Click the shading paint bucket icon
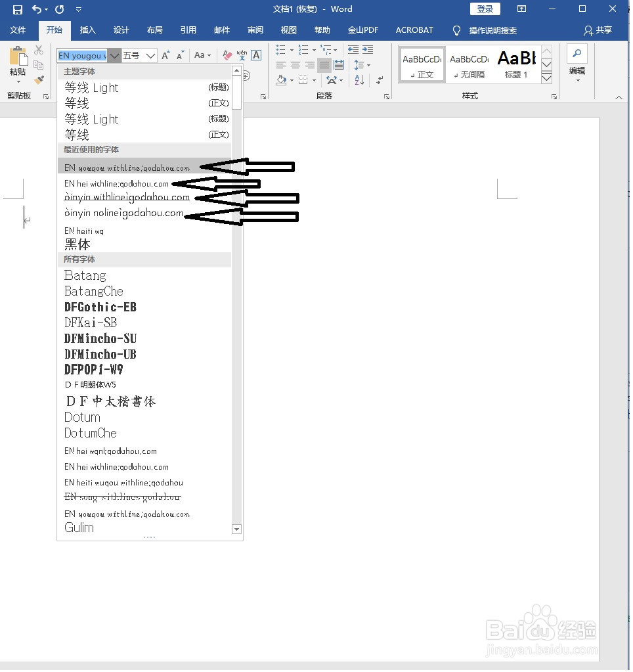The width and height of the screenshot is (633, 672). (x=282, y=80)
